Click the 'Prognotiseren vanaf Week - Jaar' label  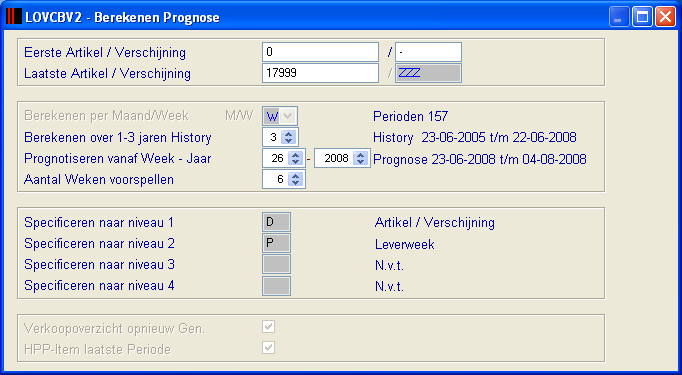[x=117, y=159]
